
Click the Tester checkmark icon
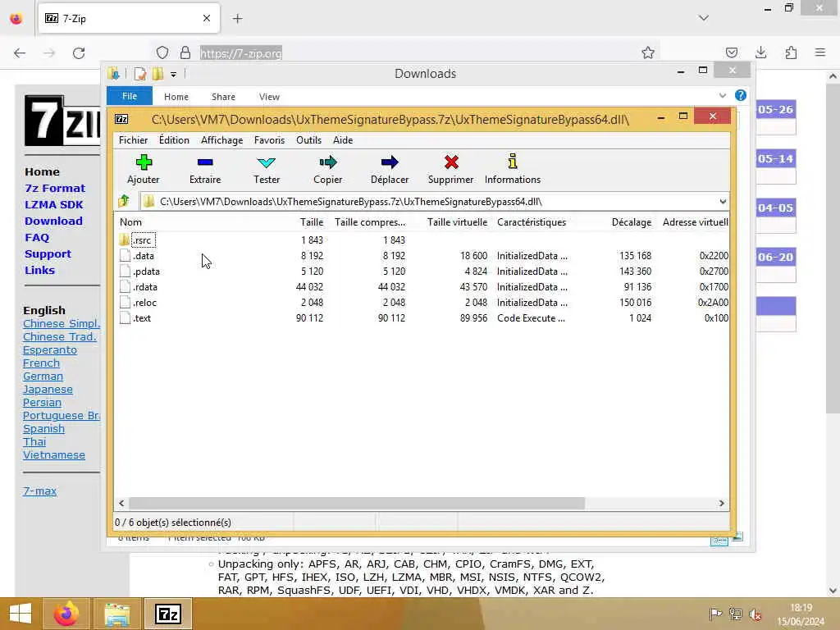(267, 162)
